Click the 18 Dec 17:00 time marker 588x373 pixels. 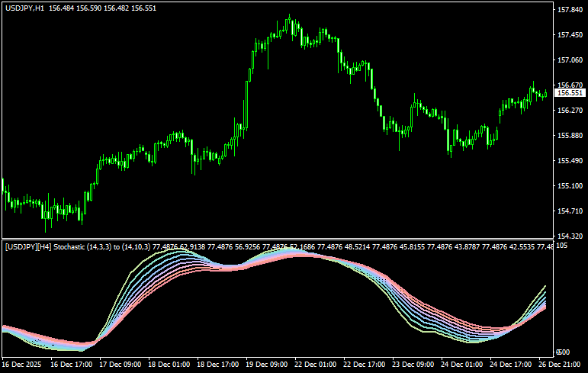coord(217,365)
